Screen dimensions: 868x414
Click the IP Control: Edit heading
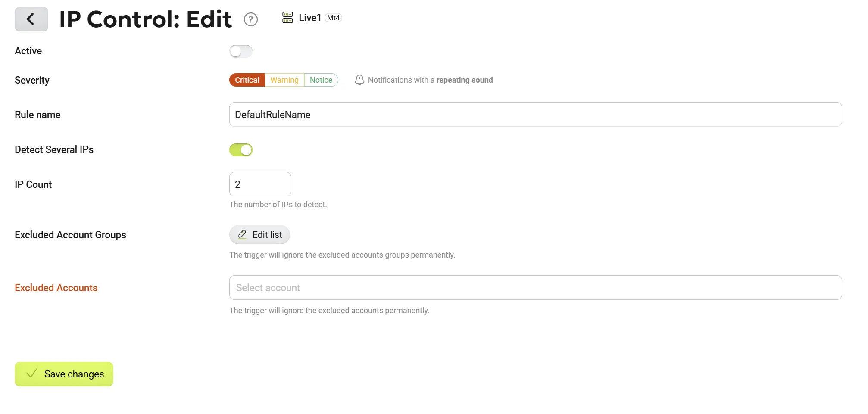pyautogui.click(x=145, y=19)
